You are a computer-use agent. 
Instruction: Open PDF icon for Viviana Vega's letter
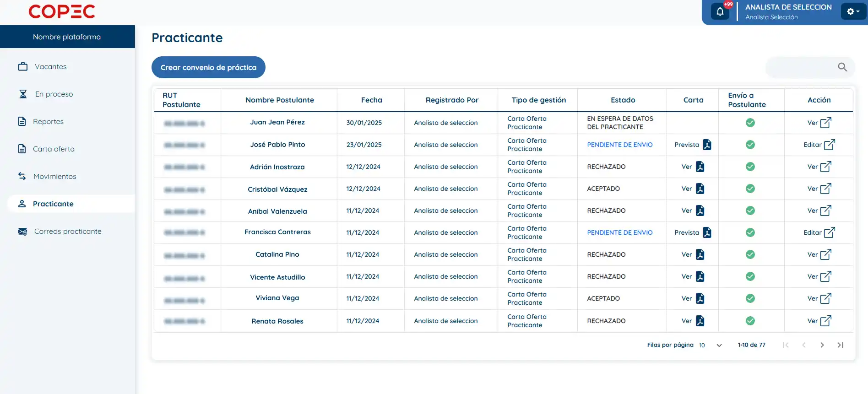pyautogui.click(x=700, y=298)
